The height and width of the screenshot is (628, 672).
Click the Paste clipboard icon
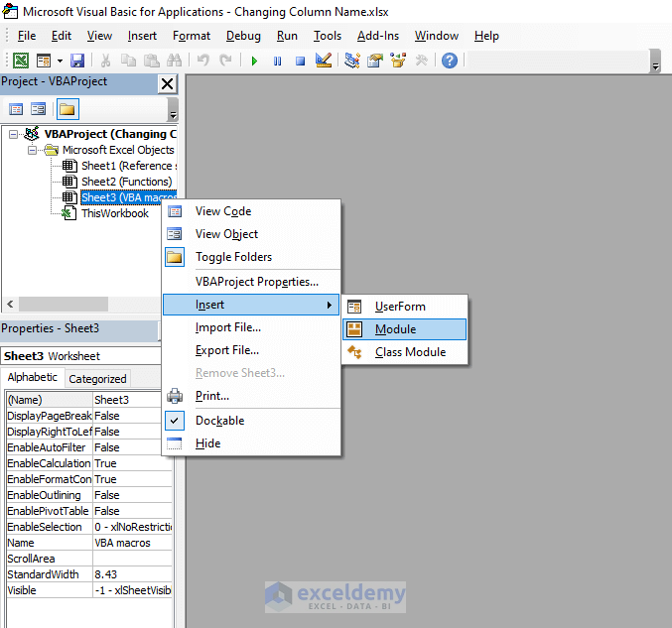151,61
